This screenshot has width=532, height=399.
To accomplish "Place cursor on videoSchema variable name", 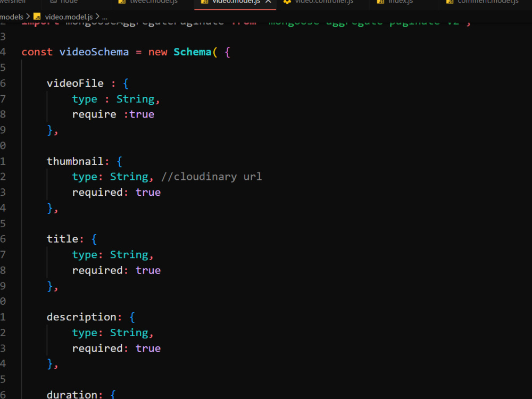I will tap(94, 52).
